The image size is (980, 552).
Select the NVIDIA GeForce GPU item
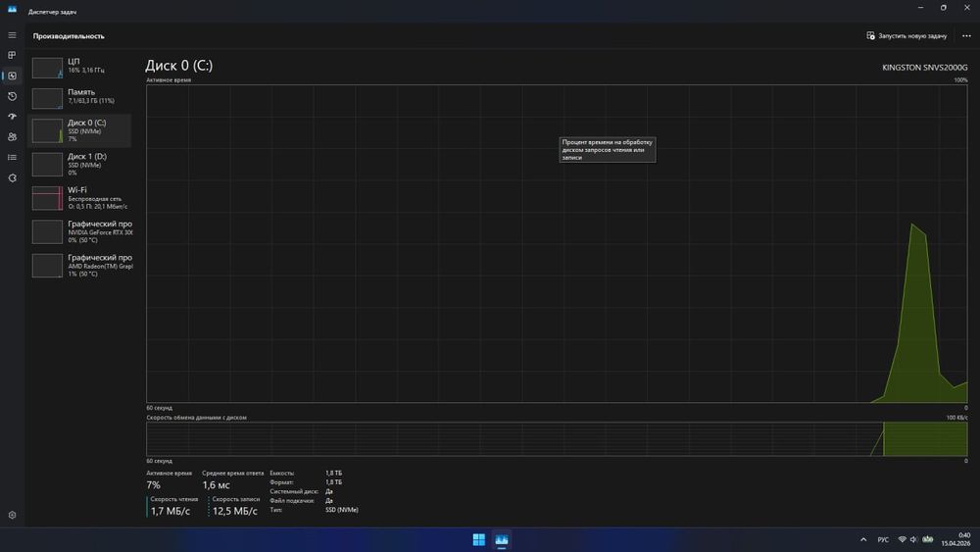pos(80,232)
